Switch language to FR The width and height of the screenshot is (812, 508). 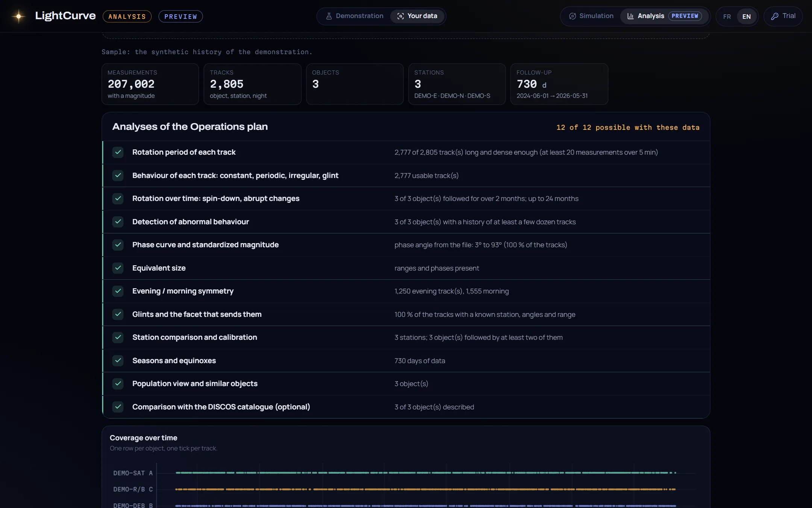tap(727, 17)
